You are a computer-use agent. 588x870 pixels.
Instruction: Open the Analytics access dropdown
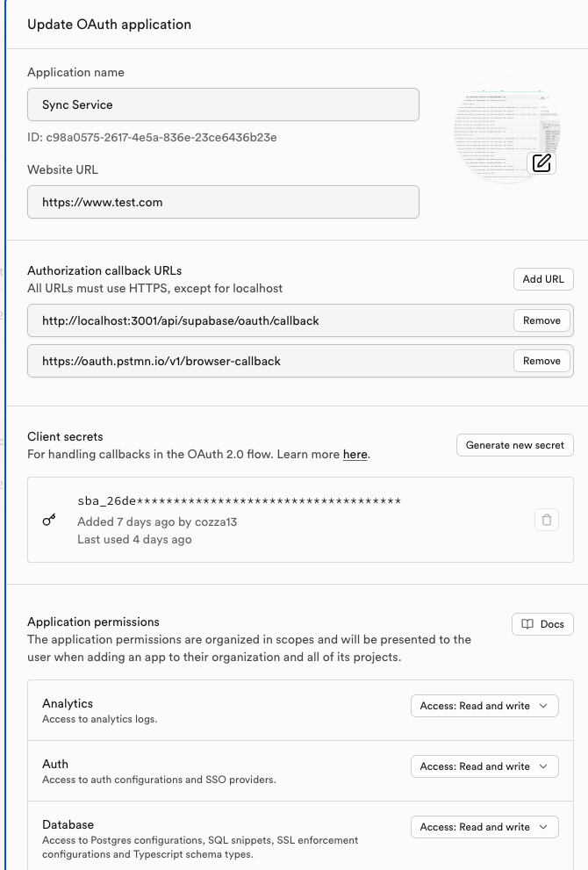pos(484,706)
